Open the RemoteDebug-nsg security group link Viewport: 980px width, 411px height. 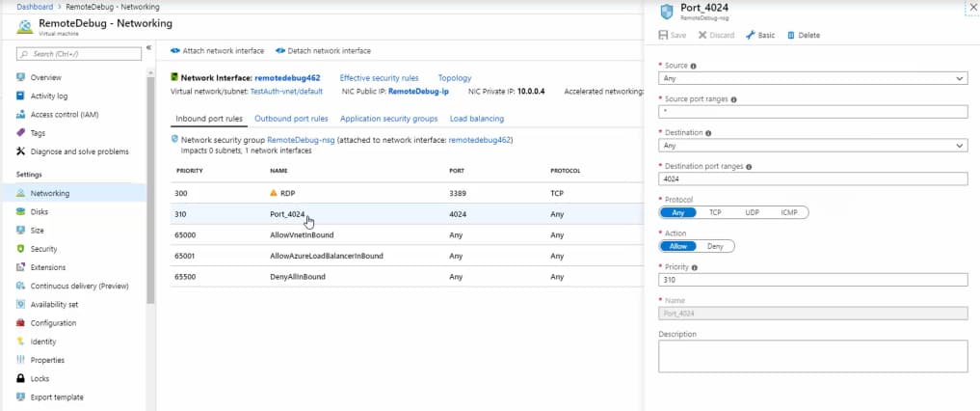[x=301, y=140]
